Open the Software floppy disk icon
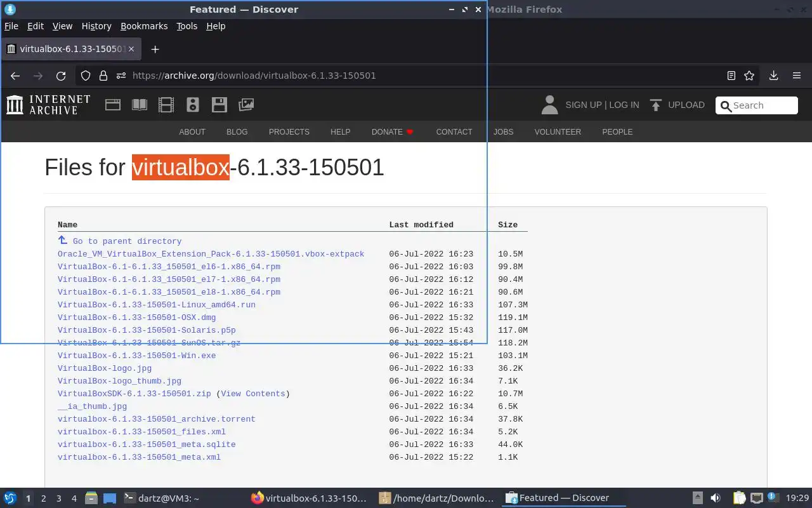Image resolution: width=812 pixels, height=508 pixels. pyautogui.click(x=219, y=105)
